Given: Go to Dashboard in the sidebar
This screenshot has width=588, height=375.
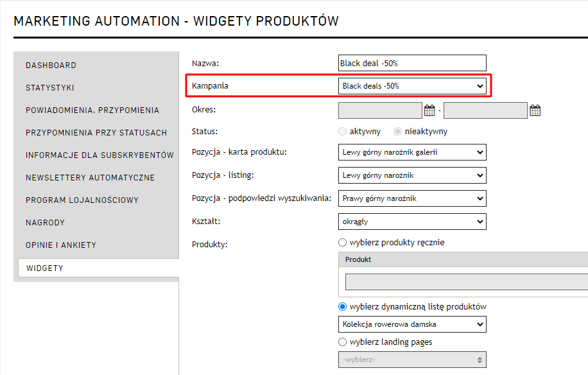Looking at the screenshot, I should click(x=51, y=65).
